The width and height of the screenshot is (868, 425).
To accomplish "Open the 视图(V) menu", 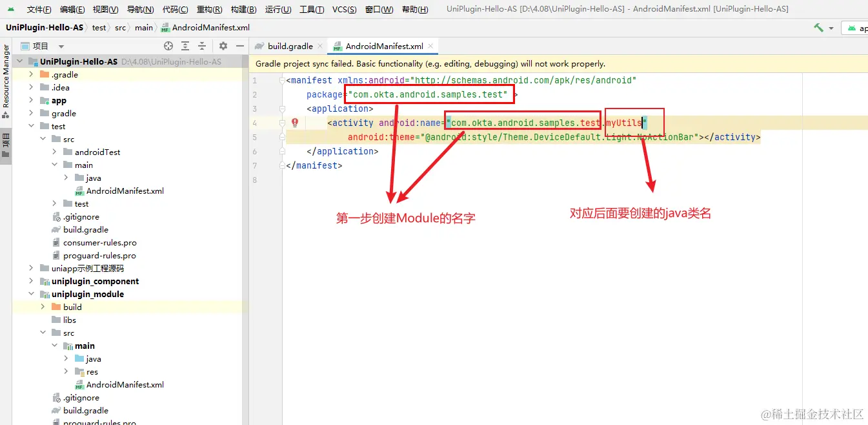I will pyautogui.click(x=105, y=9).
